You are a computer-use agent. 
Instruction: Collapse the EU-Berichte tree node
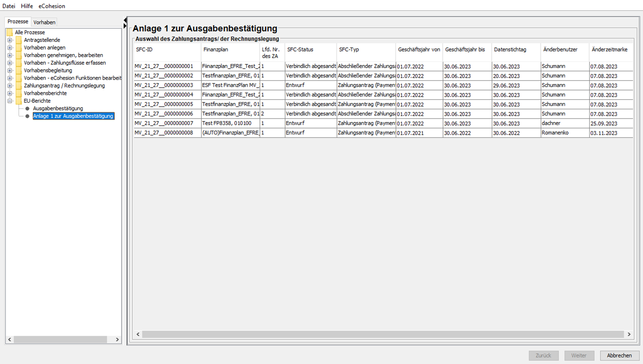click(10, 101)
